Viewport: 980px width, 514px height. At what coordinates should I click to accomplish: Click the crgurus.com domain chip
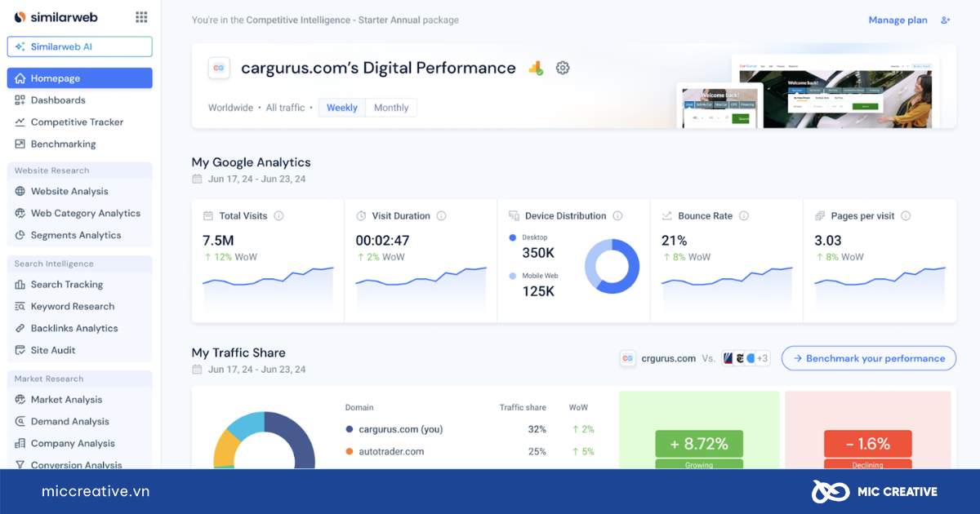[658, 358]
